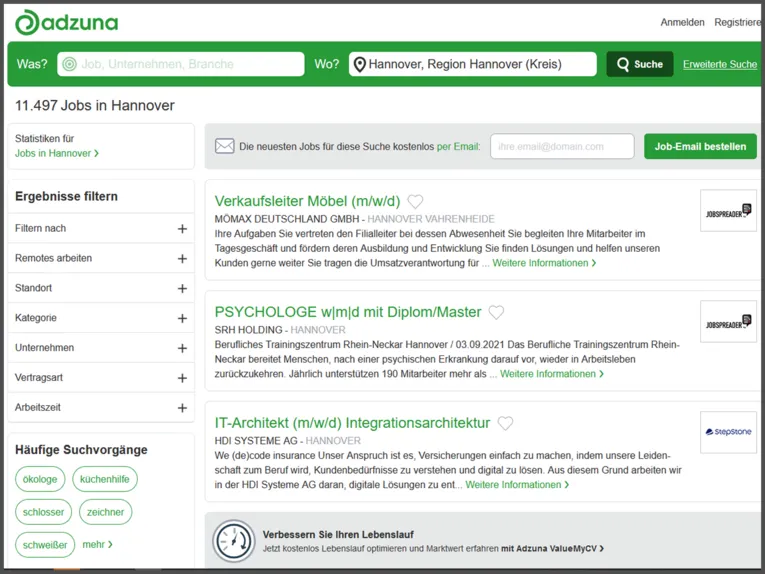
Task: Select the schlosser search tag
Action: (43, 512)
